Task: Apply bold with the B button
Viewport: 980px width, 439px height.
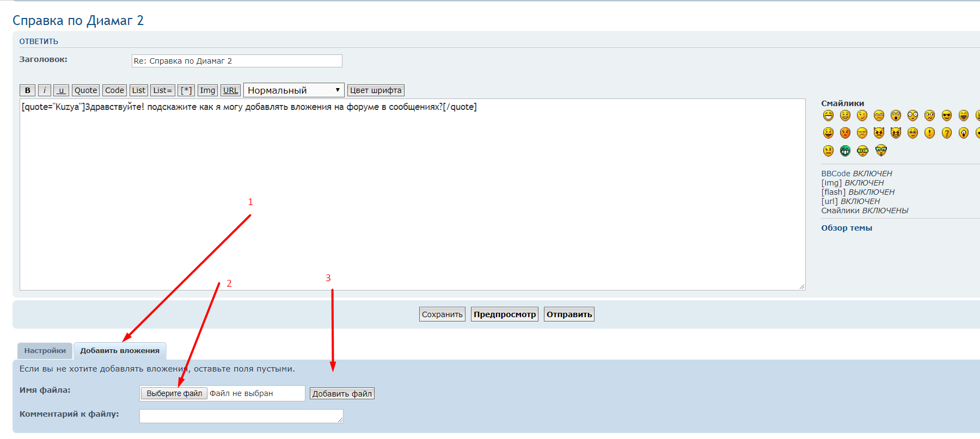Action: [28, 90]
